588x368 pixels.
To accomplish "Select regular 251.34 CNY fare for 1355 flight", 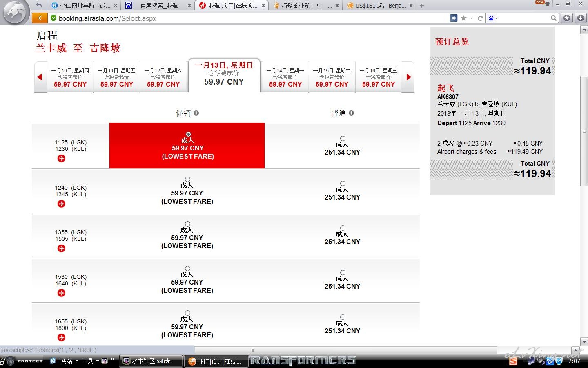I will [343, 228].
